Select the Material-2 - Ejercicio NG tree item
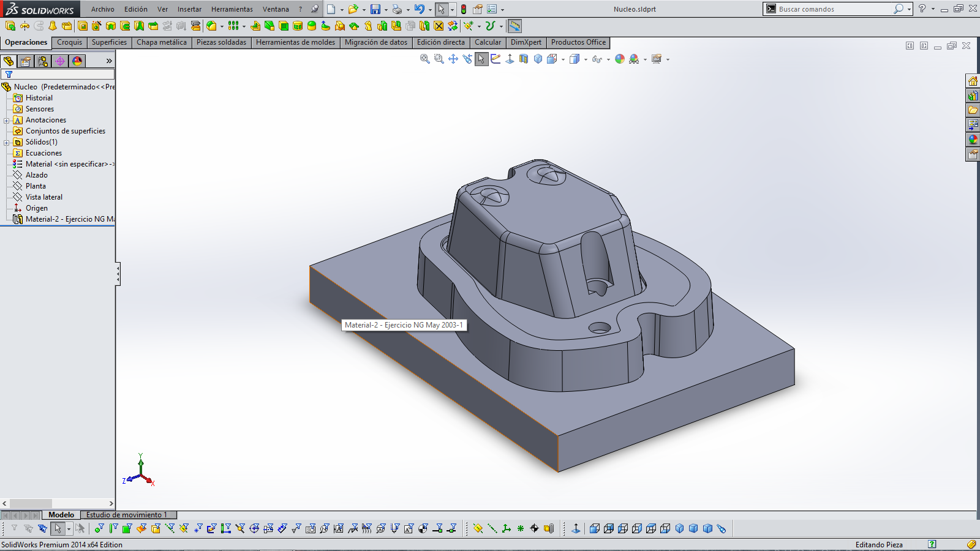 [x=63, y=219]
